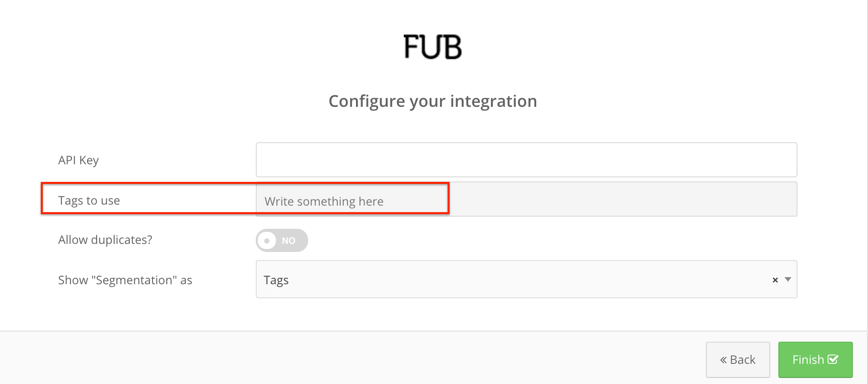Screen dimensions: 868x384
Task: Click the double chevron icon on Back
Action: click(724, 360)
